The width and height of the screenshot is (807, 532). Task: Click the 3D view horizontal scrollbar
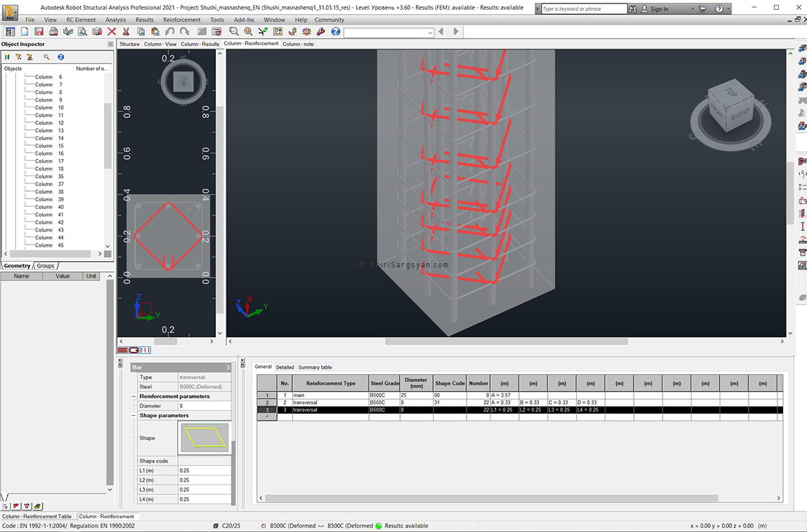[x=507, y=342]
